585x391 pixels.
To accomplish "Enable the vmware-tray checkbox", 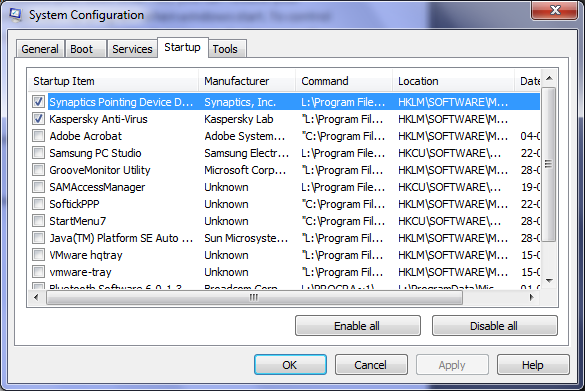I will click(38, 272).
